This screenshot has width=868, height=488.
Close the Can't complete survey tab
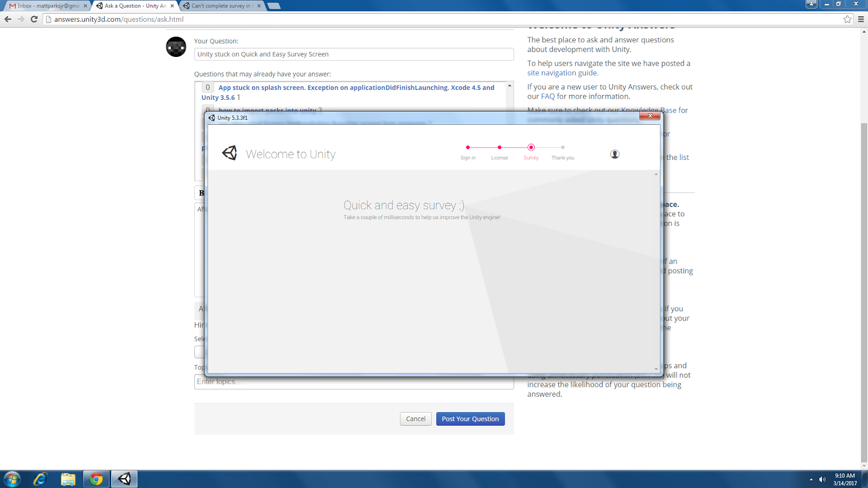[259, 6]
